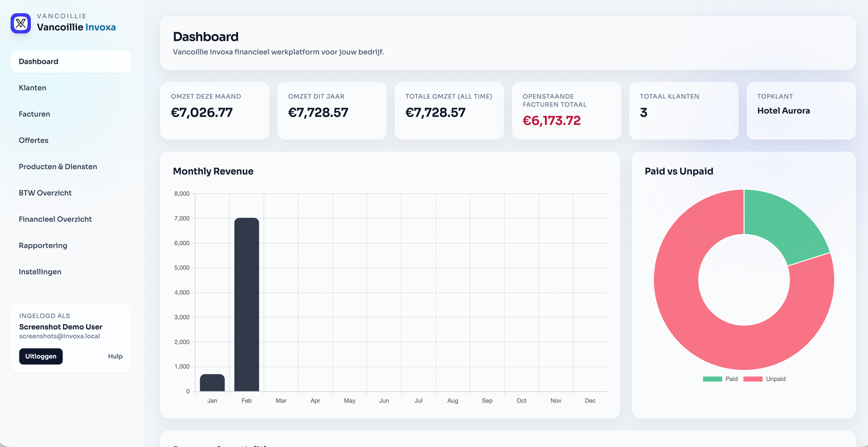The image size is (868, 447).
Task: Click the Hulp link
Action: click(115, 356)
